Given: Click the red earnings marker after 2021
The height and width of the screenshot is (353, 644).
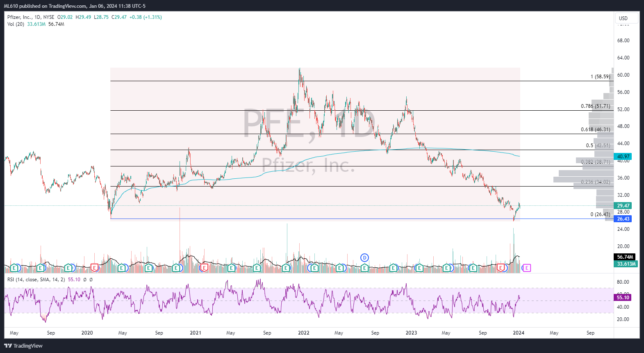Looking at the screenshot, I should pyautogui.click(x=203, y=268).
